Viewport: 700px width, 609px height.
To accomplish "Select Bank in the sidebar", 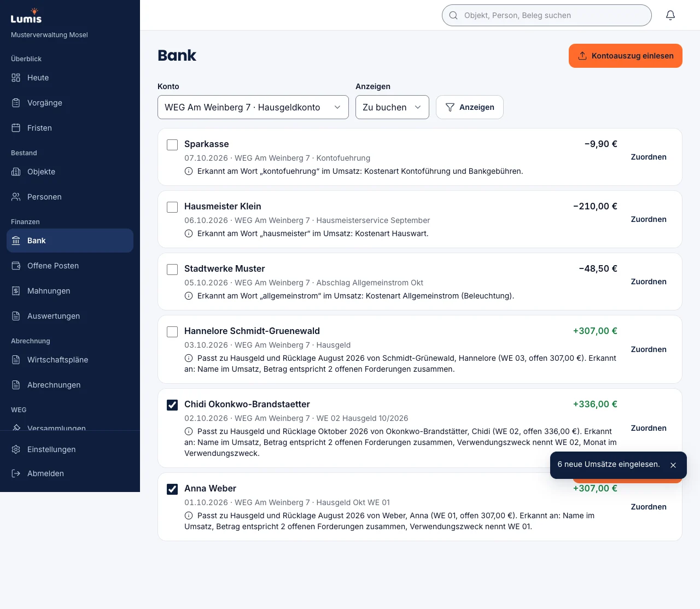I will click(70, 241).
